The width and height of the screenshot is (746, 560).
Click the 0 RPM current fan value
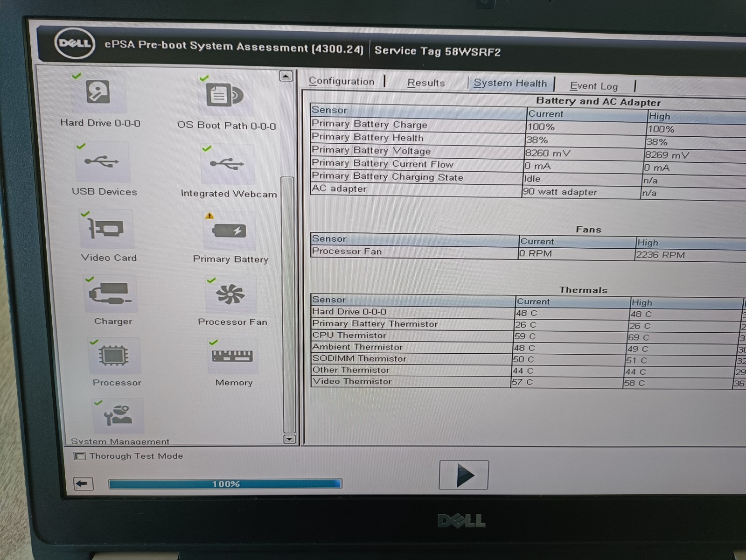536,253
